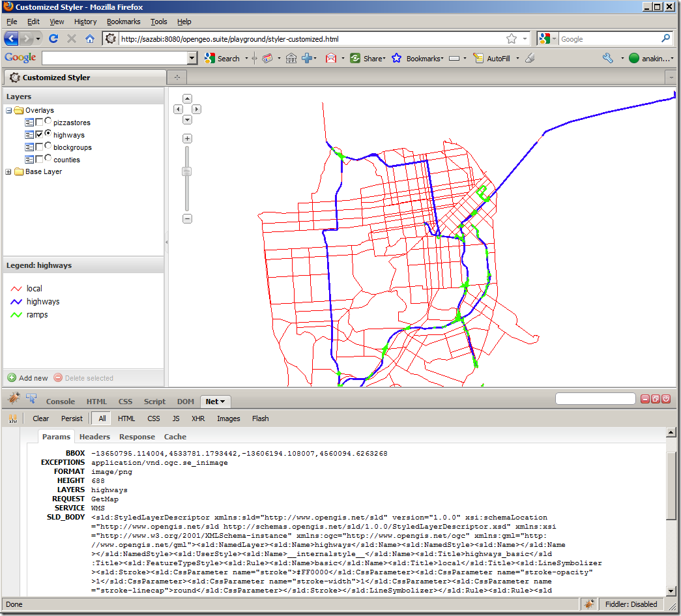Switch to the Headers tab
The width and height of the screenshot is (681, 616).
[x=94, y=437]
